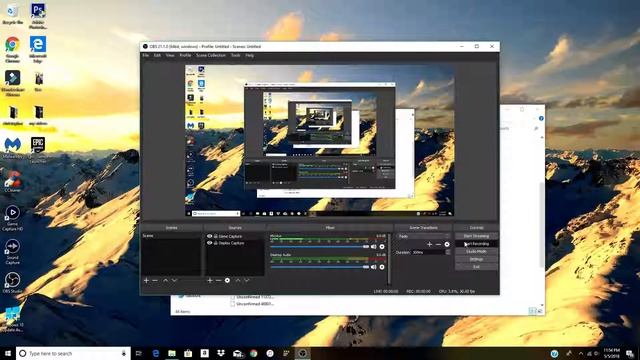
Task: Toggle lock on Display Capture source
Action: tap(216, 243)
